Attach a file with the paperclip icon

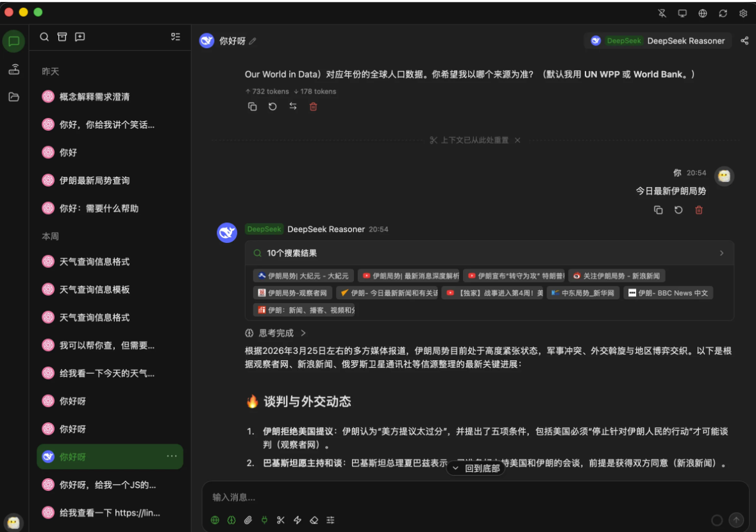point(248,520)
